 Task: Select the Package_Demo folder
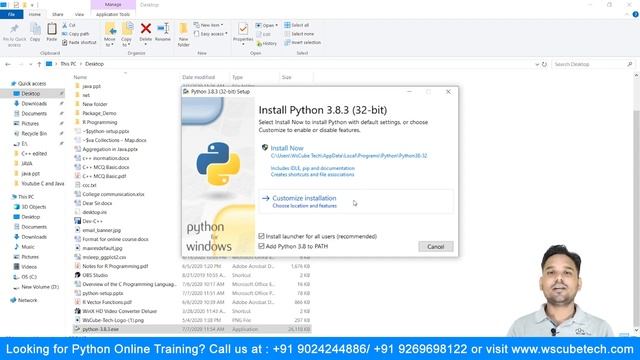(x=99, y=113)
